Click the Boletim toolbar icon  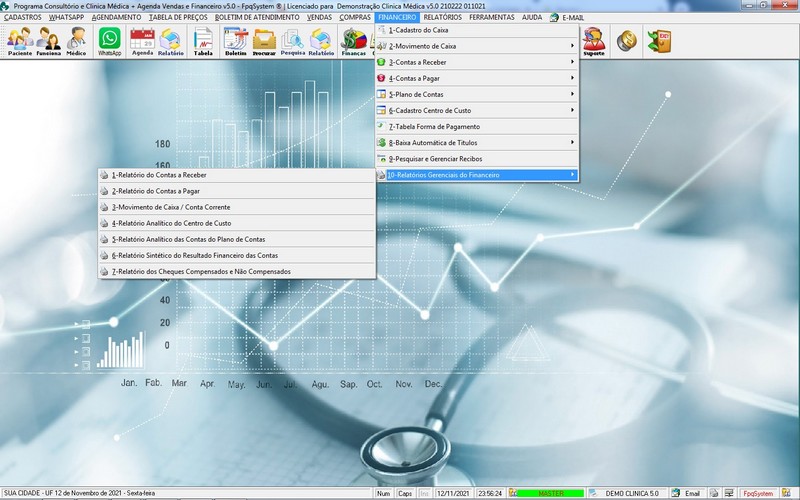pos(235,41)
